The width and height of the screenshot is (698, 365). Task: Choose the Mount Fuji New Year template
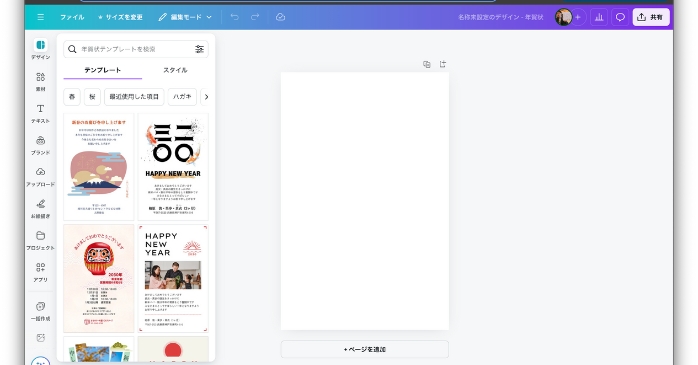click(x=98, y=167)
